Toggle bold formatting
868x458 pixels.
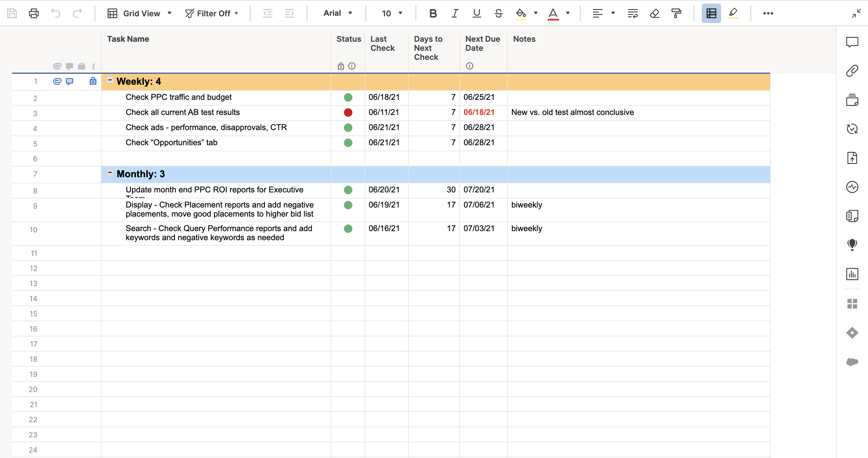pyautogui.click(x=433, y=13)
